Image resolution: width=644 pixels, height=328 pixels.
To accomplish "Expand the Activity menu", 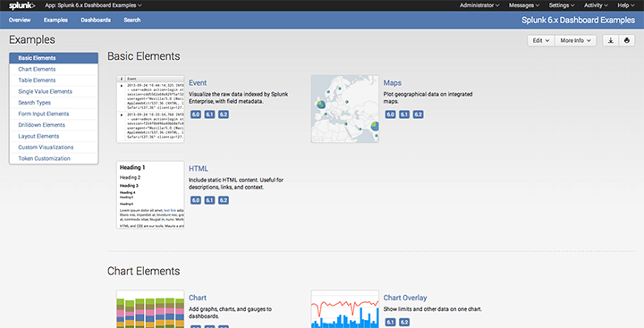I will 596,5.
